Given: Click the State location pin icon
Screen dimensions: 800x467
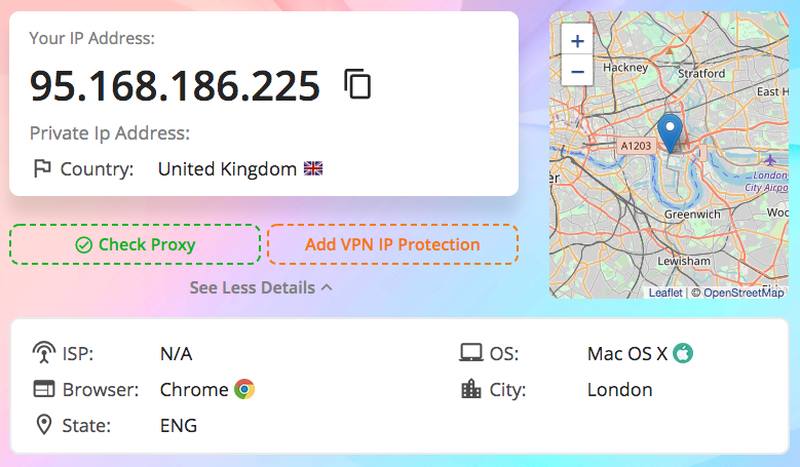Looking at the screenshot, I should click(x=44, y=425).
